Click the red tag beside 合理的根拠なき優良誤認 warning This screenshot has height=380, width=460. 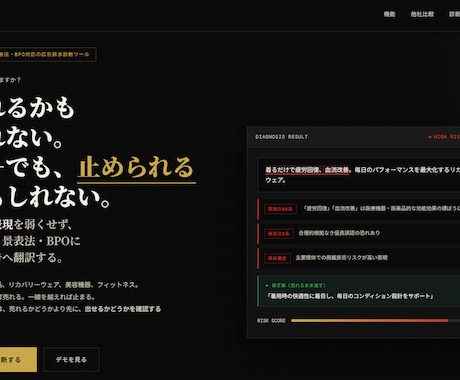(x=279, y=233)
